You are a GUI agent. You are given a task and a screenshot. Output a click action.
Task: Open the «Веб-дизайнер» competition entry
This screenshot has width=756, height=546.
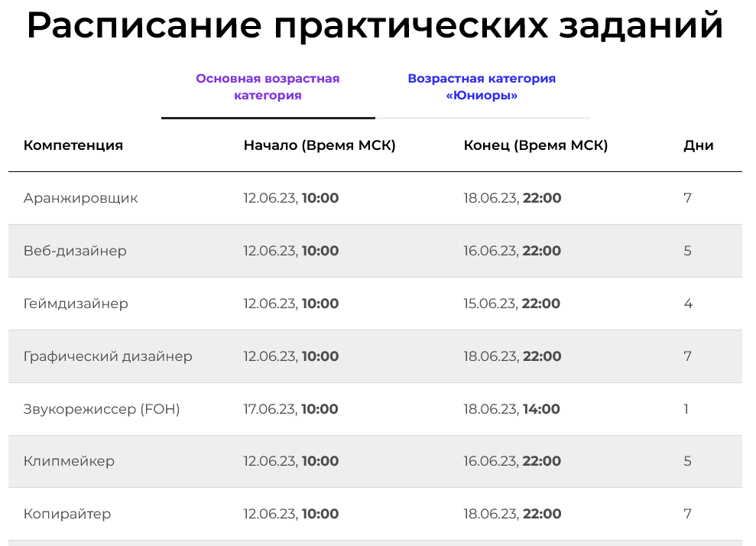click(76, 251)
